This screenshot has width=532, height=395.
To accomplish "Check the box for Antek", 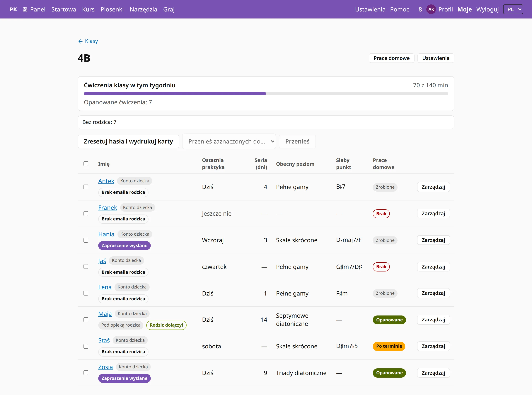I will click(x=86, y=187).
